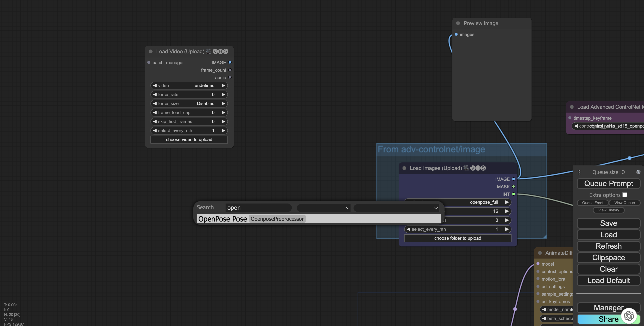Open queue settings gear icon

[638, 172]
